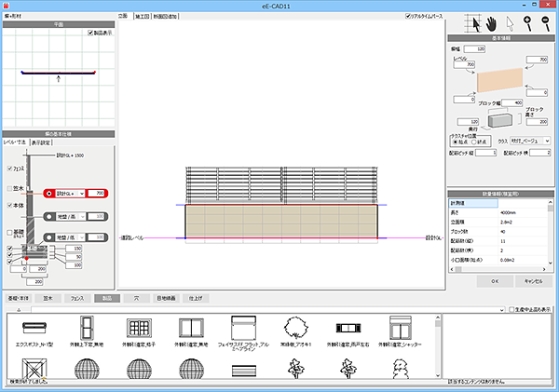Viewport: 559px width, 392px height.
Task: Select the red 設計GL+ radio button
Action: (x=49, y=193)
